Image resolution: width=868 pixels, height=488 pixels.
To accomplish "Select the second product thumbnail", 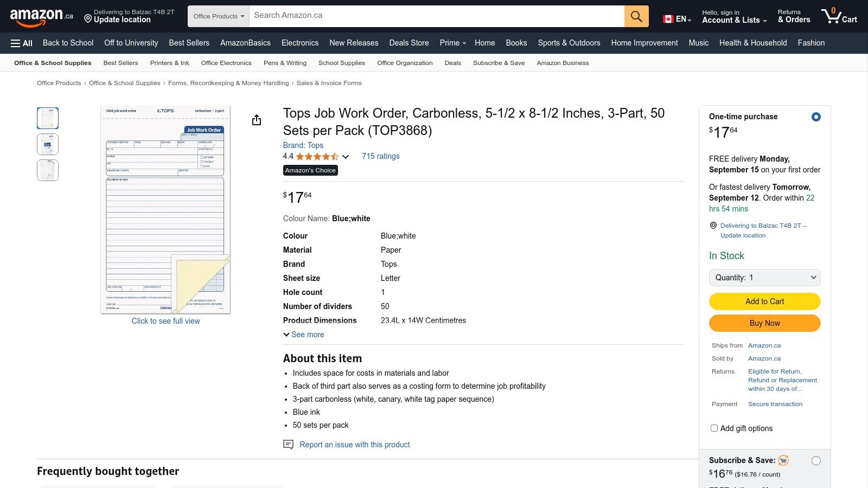I will (x=48, y=144).
